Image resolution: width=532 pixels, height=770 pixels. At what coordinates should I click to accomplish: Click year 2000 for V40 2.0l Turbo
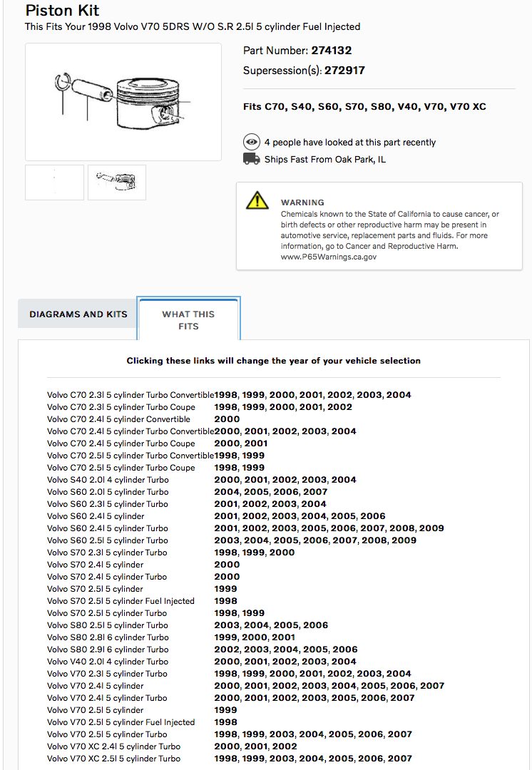(x=227, y=662)
